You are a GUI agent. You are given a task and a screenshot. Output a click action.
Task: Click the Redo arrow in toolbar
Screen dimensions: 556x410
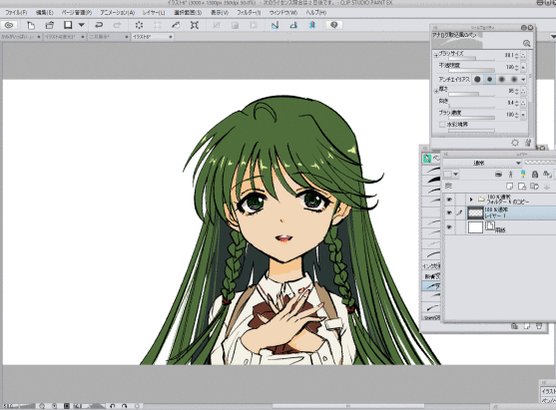tap(117, 25)
